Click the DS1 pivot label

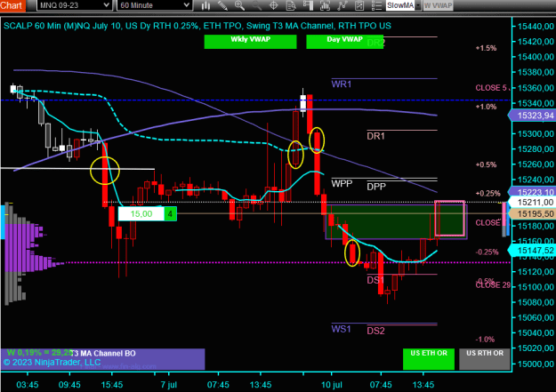pyautogui.click(x=375, y=280)
